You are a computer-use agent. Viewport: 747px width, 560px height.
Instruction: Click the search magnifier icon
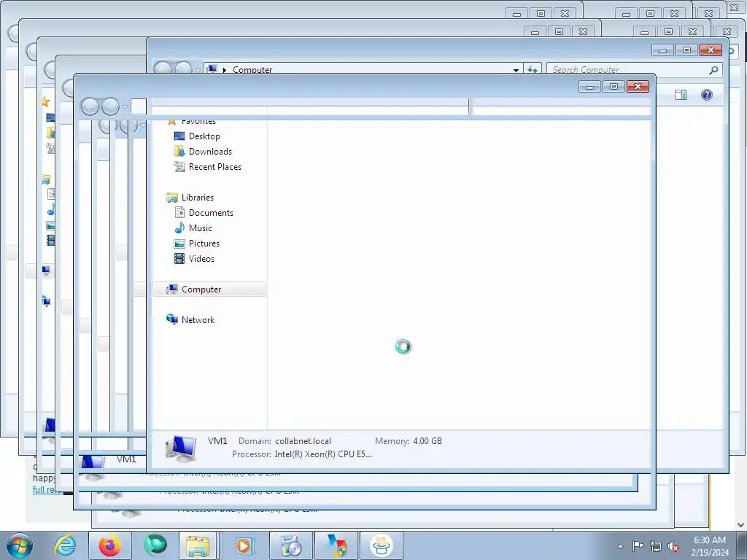tap(713, 70)
